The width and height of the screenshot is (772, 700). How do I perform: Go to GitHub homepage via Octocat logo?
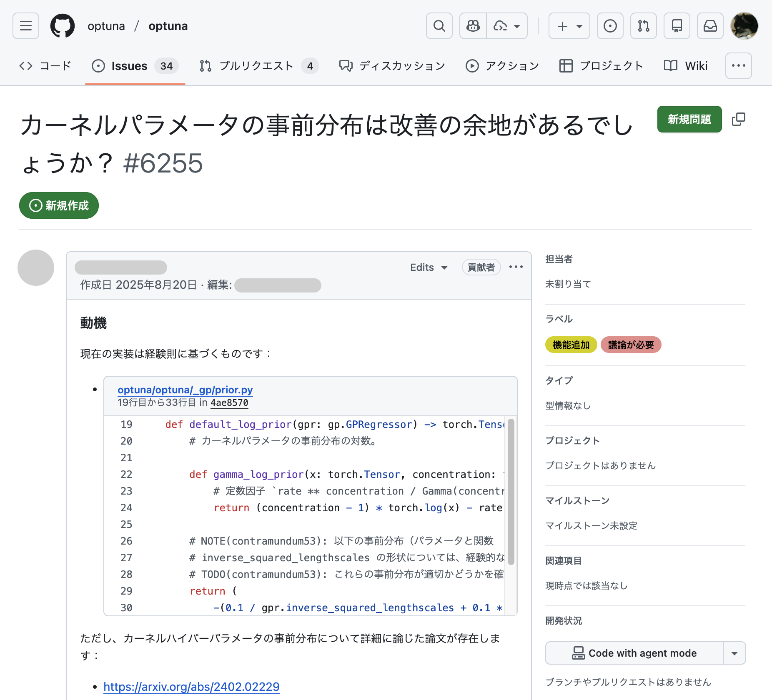point(63,26)
